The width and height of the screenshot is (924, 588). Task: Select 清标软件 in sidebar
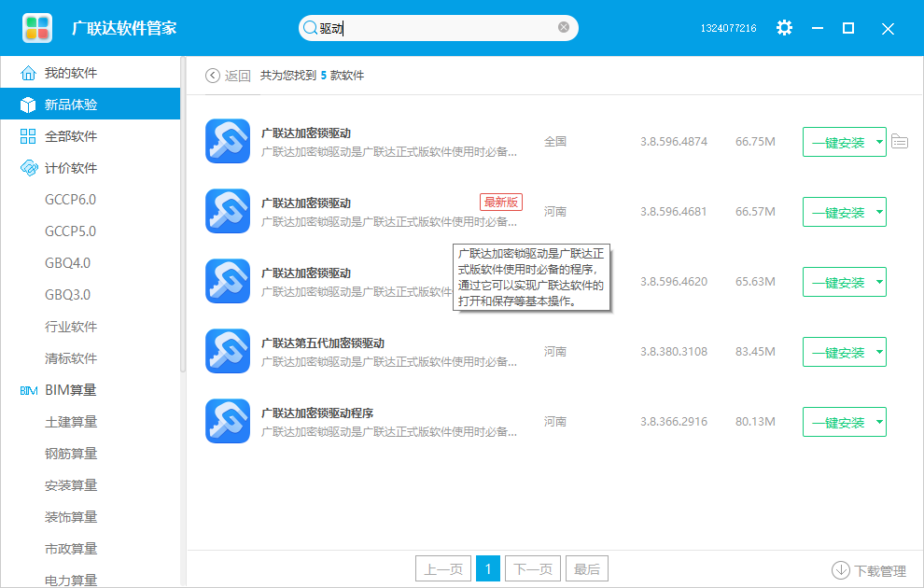click(x=71, y=358)
